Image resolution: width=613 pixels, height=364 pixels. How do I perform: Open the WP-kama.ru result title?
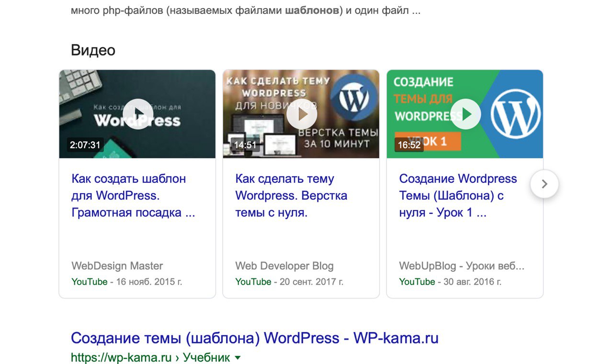pos(255,338)
